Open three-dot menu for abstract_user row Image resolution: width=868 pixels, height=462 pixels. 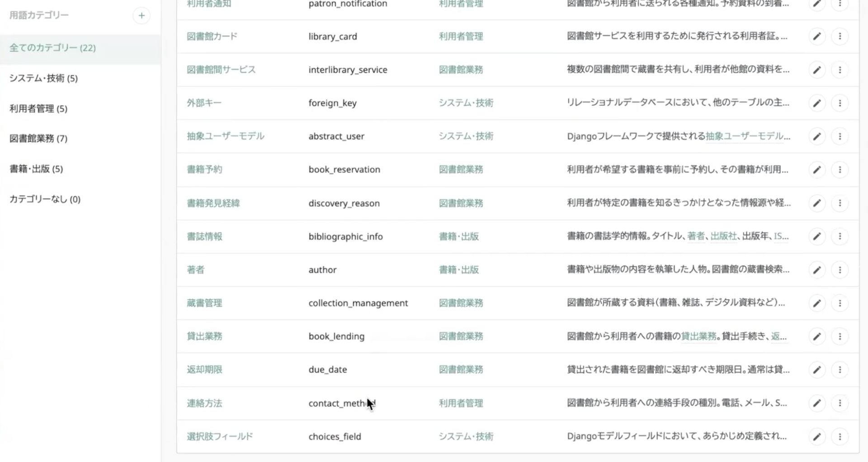click(x=840, y=136)
